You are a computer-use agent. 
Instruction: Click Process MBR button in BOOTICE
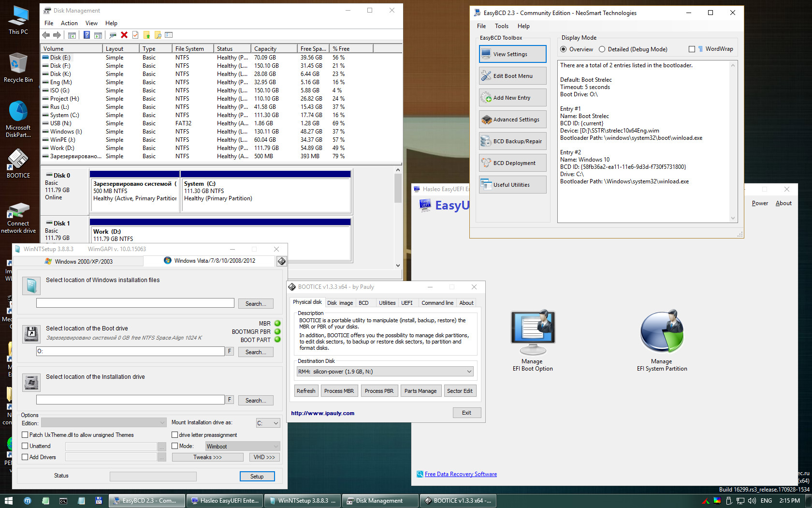pyautogui.click(x=339, y=391)
